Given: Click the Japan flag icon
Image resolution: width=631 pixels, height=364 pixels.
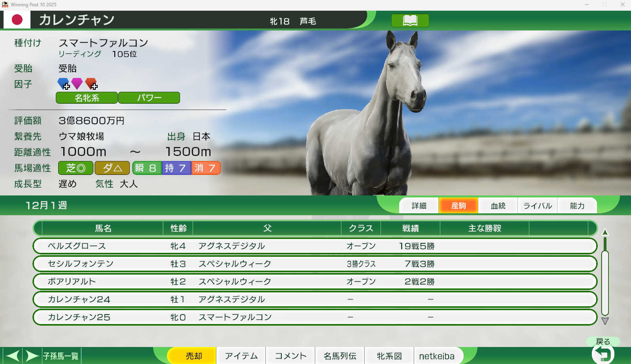Looking at the screenshot, I should point(17,20).
